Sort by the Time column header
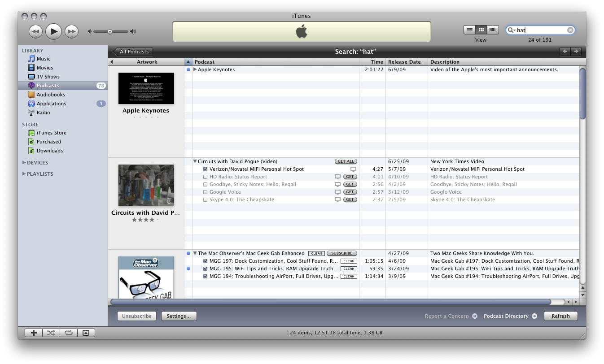Viewport: 604px width, 364px height. (x=372, y=62)
